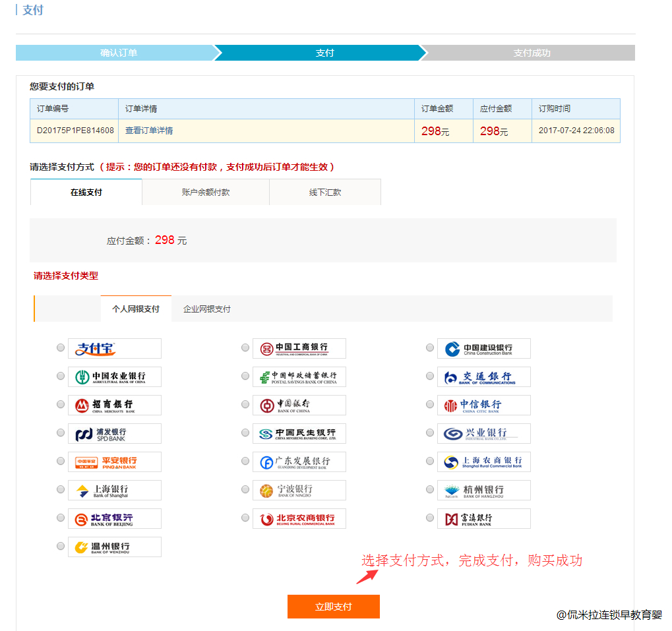Click the 北京银行 (Bank of Beijing) logo tile
The image size is (672, 631).
point(115,518)
